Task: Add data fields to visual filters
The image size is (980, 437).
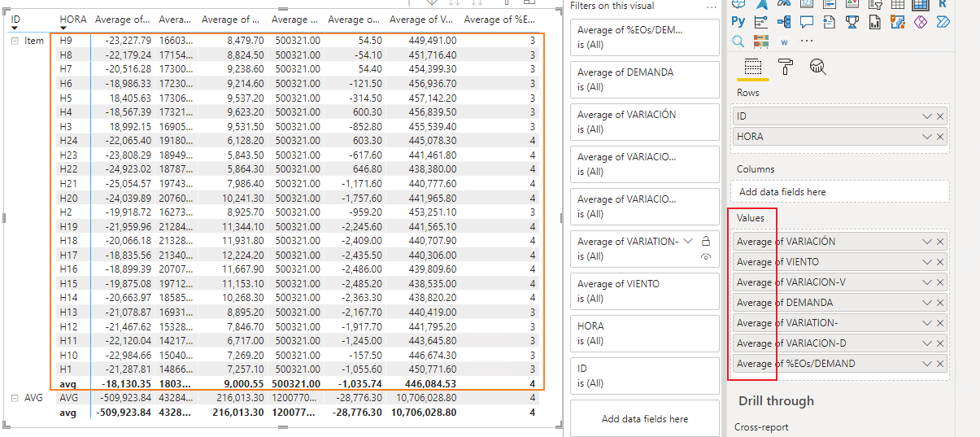Action: [x=644, y=419]
